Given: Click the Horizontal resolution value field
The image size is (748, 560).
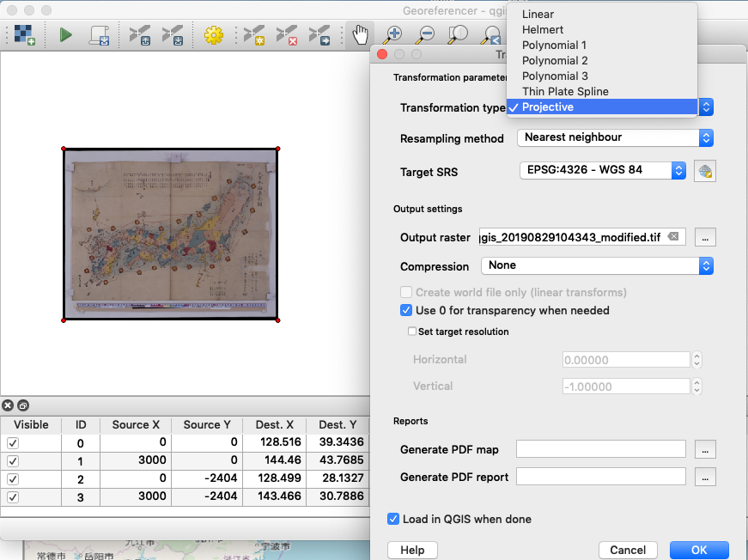Looking at the screenshot, I should [626, 360].
